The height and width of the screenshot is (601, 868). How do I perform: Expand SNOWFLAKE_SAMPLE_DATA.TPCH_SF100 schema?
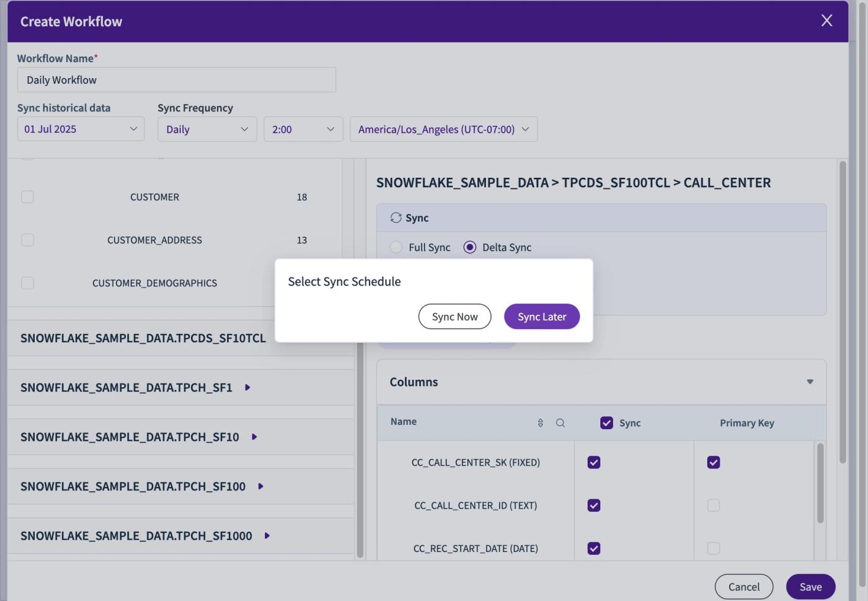(x=260, y=486)
